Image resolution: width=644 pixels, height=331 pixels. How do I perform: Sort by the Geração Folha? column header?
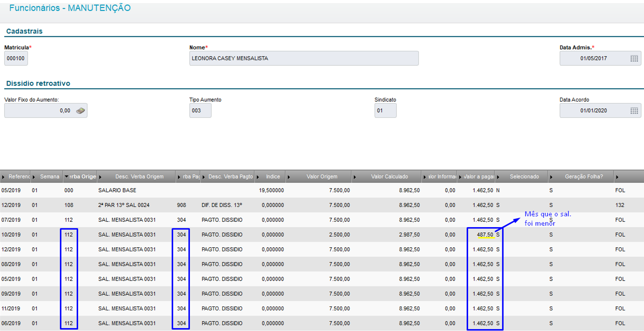(x=580, y=177)
